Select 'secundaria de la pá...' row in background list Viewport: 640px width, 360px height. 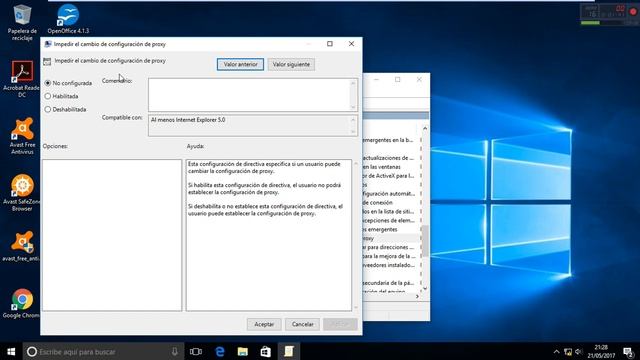[x=388, y=282]
